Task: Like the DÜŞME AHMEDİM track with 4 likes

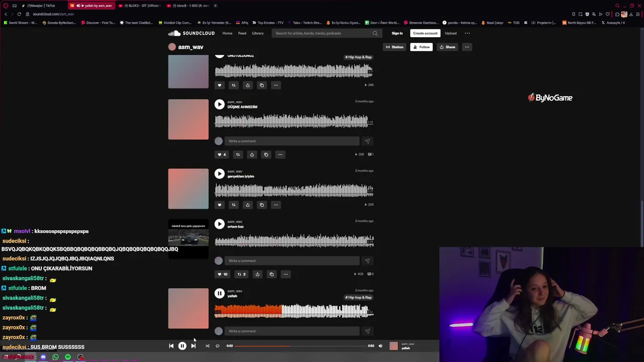Action: pyautogui.click(x=221, y=154)
